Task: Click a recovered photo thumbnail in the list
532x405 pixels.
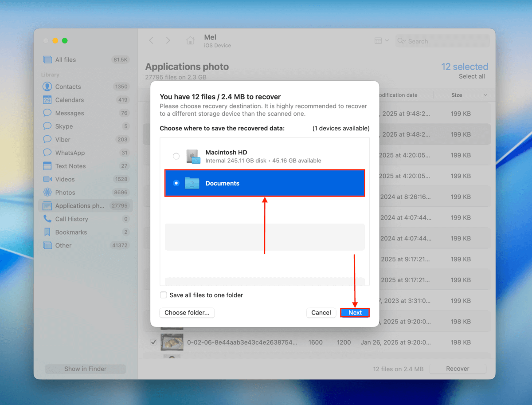Action: click(x=172, y=342)
